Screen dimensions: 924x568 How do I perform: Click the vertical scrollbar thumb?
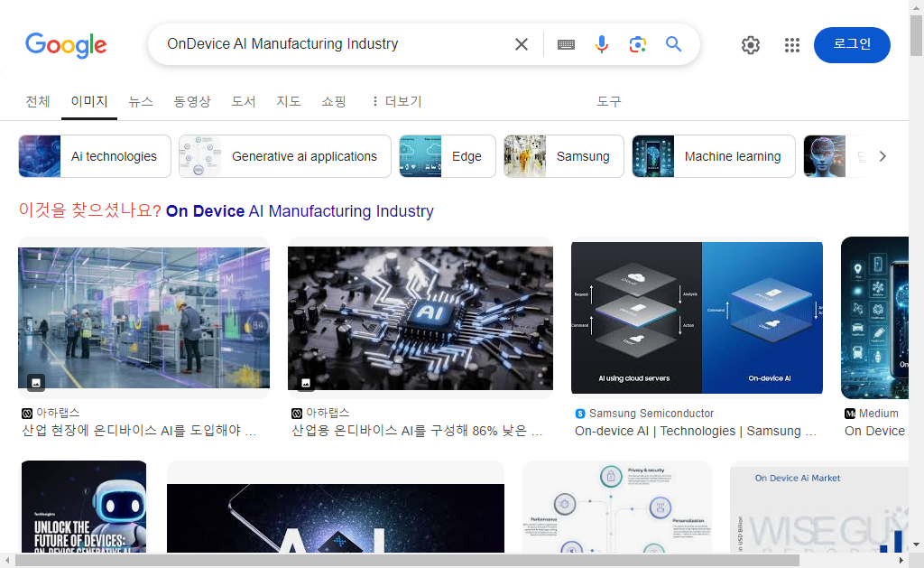click(917, 36)
